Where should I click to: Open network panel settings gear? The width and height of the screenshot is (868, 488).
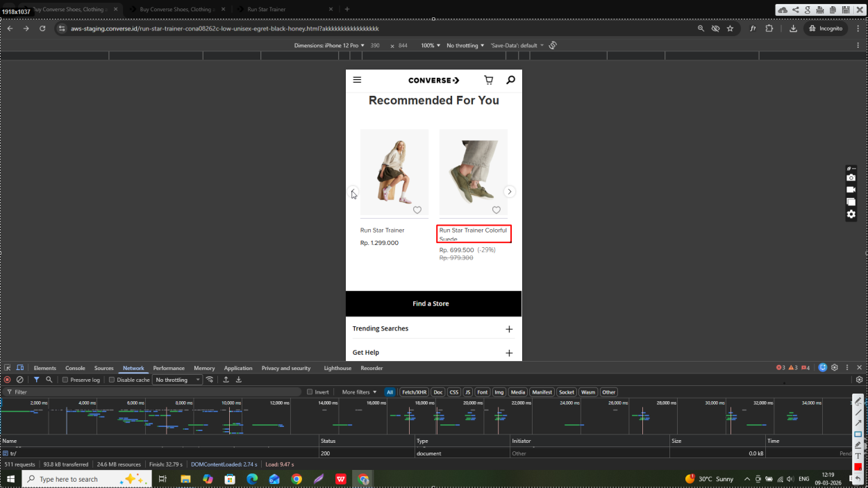click(x=859, y=380)
